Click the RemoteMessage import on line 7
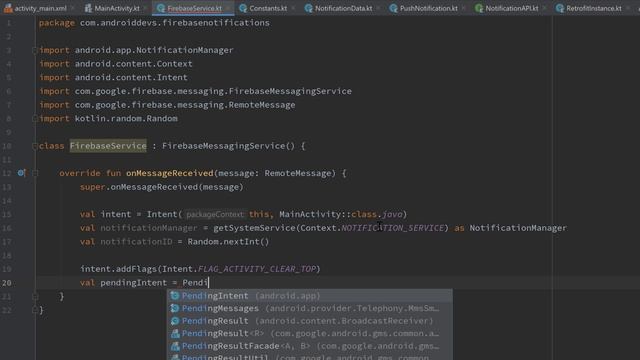640x360 pixels. pyautogui.click(x=167, y=105)
